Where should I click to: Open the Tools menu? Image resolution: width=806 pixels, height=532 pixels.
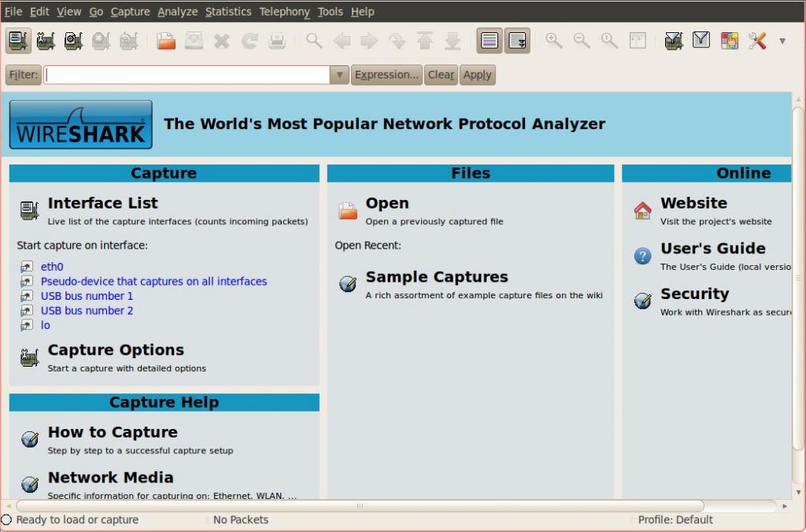click(330, 11)
